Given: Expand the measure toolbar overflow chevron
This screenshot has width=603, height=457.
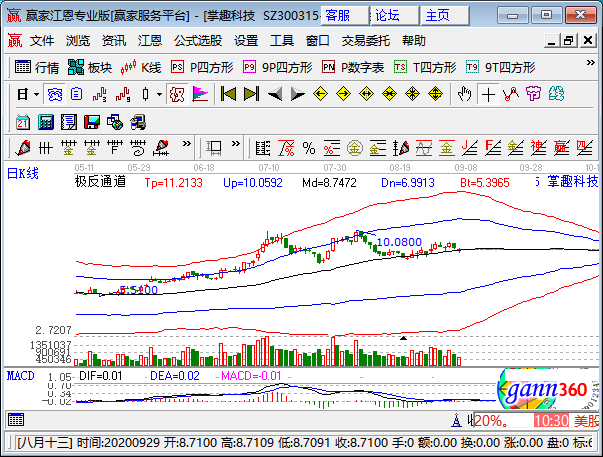Looking at the screenshot, I should pos(236,144).
